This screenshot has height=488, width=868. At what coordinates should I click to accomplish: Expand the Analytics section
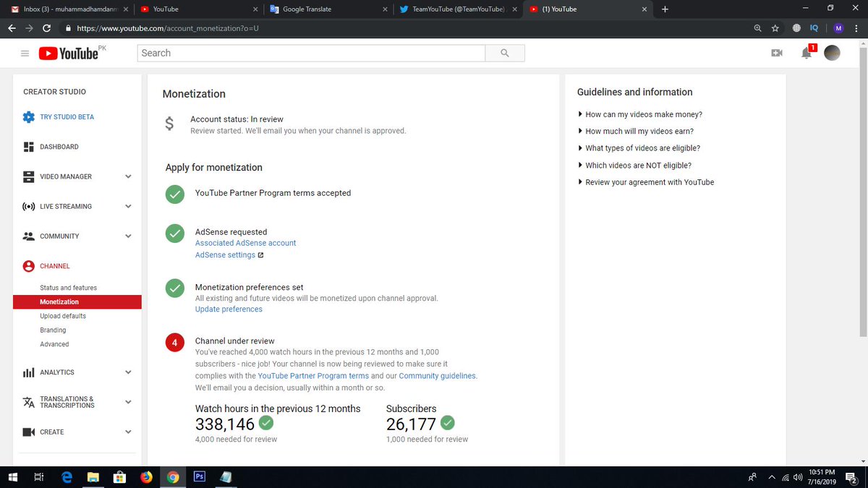[x=128, y=372]
